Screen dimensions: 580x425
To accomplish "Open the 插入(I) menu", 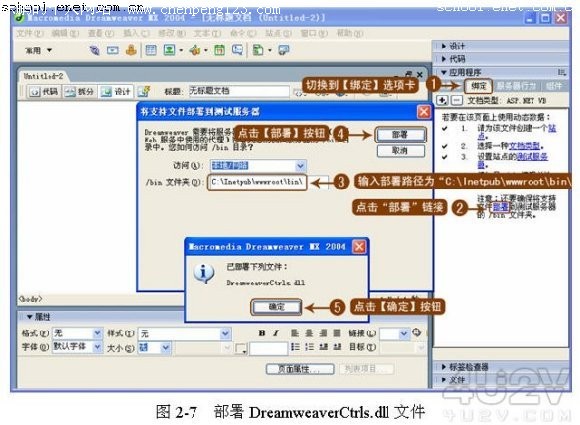I will [x=136, y=33].
